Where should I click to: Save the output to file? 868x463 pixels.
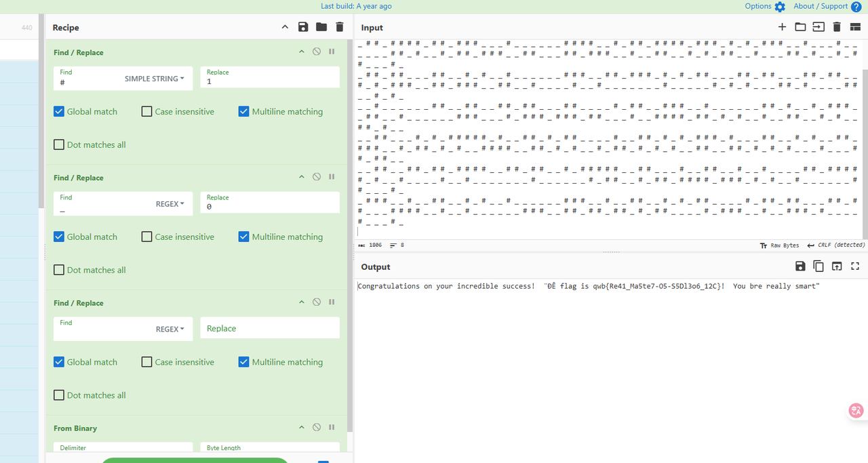800,266
